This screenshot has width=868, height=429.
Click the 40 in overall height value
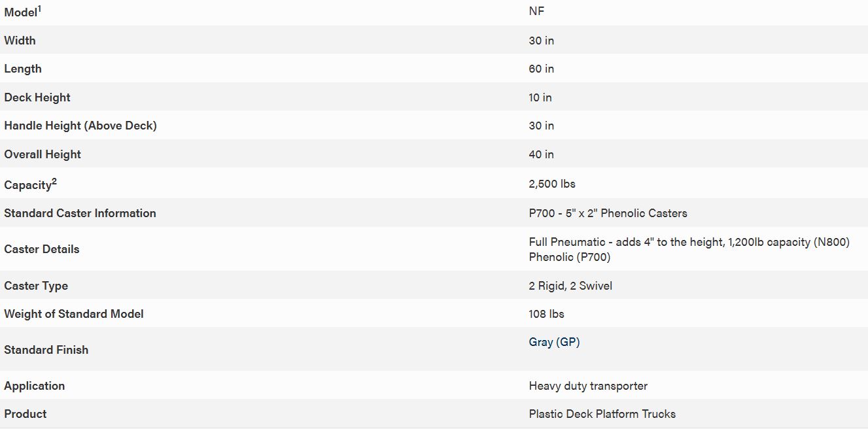[541, 154]
